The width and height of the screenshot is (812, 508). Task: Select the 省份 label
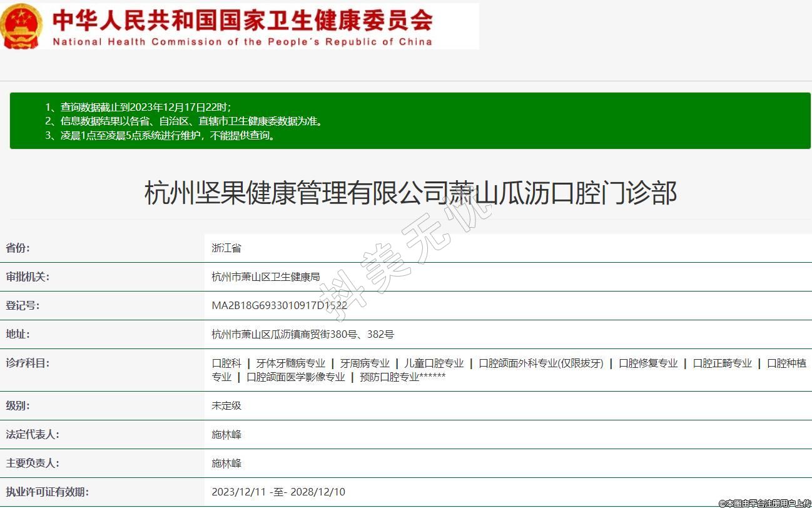[x=18, y=248]
